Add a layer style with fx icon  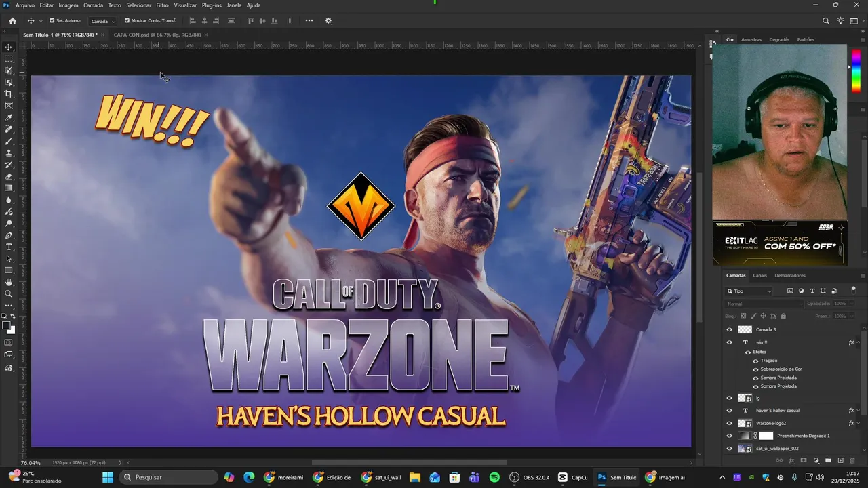791,460
